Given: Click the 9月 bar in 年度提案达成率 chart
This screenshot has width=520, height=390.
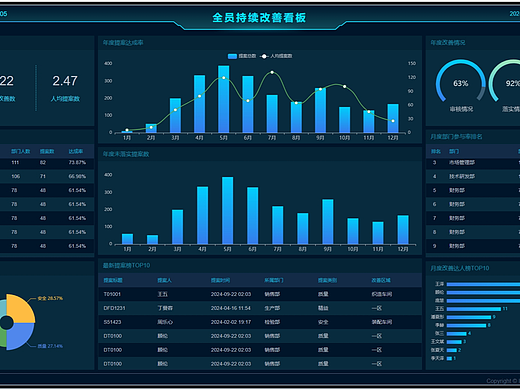Looking at the screenshot, I should (x=320, y=110).
